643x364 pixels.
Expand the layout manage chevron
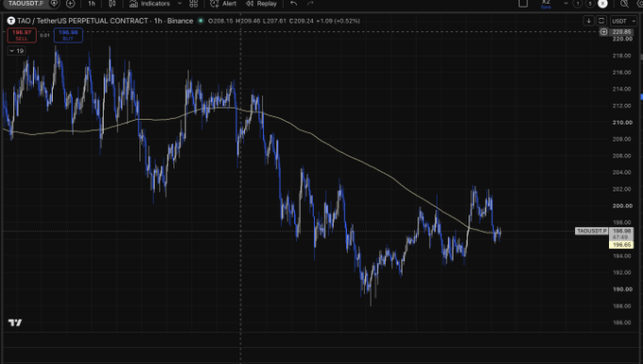click(565, 3)
